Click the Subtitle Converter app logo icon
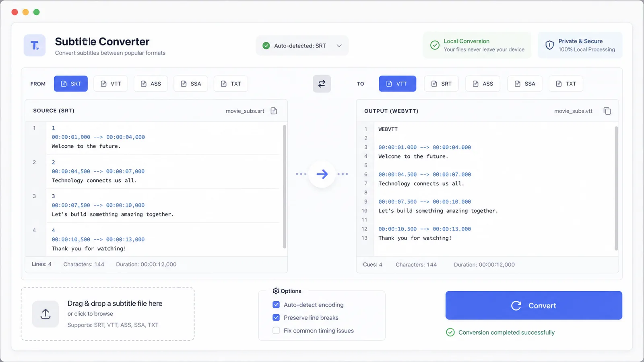 35,45
